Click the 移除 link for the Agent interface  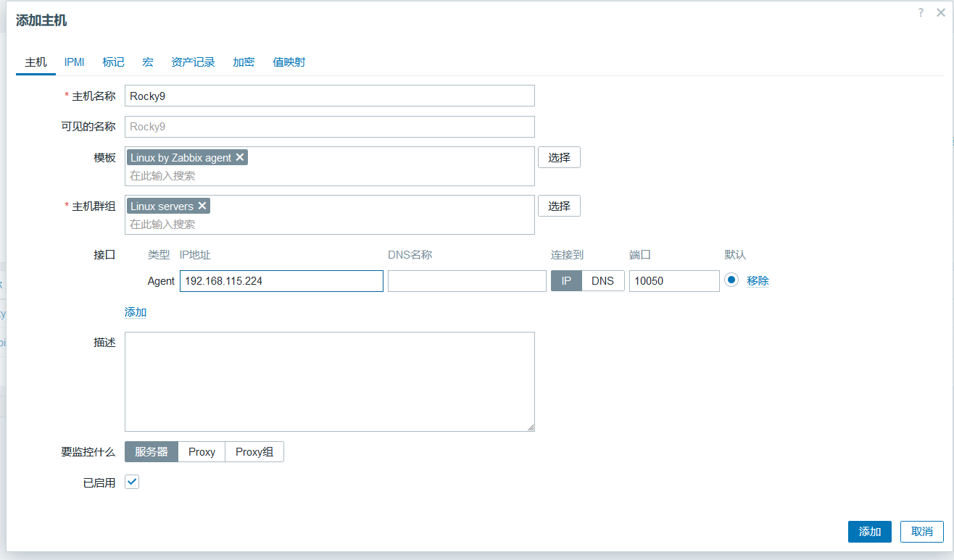(x=758, y=281)
